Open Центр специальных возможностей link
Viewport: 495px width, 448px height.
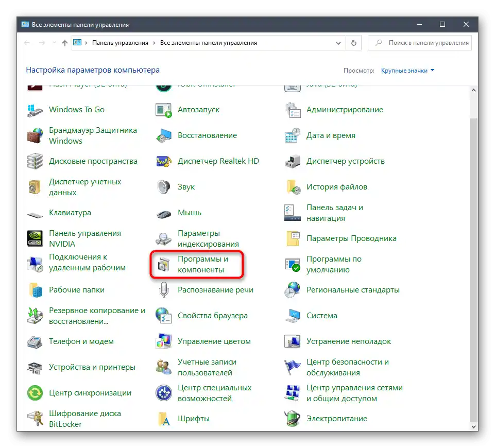click(214, 393)
